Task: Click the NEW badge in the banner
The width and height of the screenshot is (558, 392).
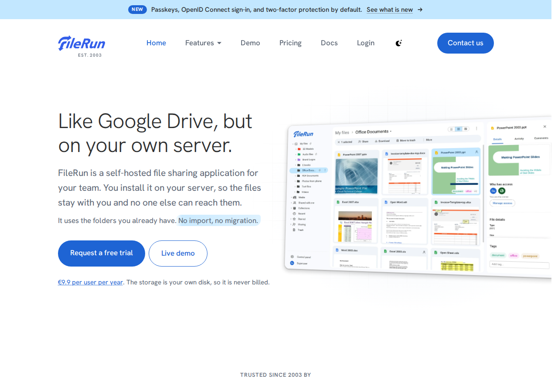Action: (x=137, y=10)
